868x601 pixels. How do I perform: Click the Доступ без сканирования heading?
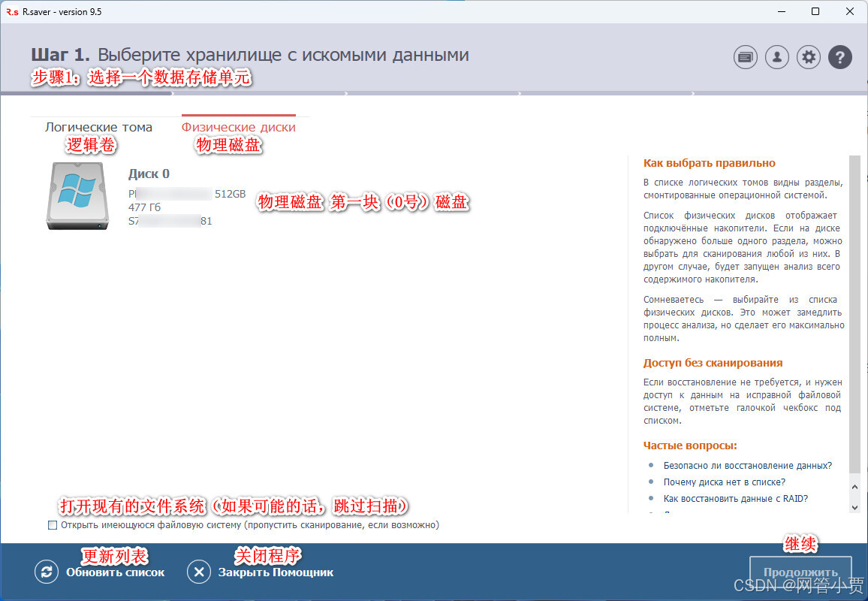pyautogui.click(x=713, y=364)
